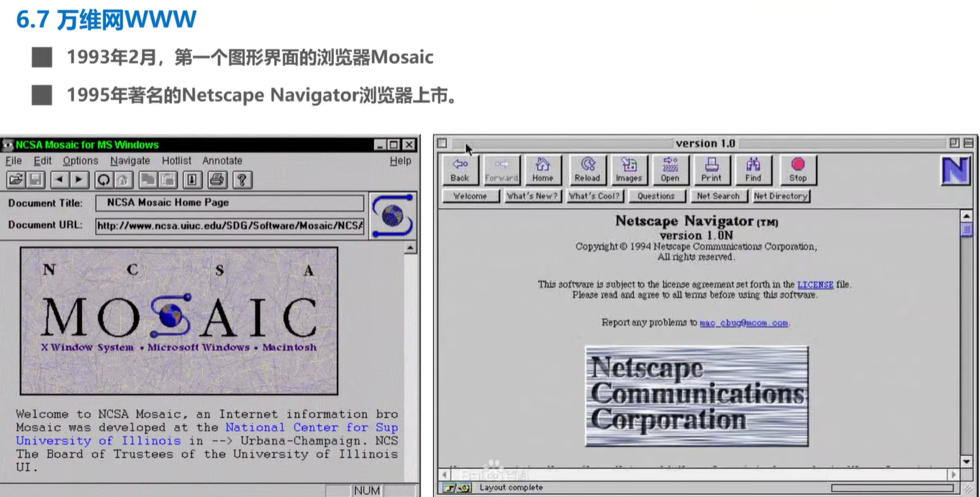Open the Edit menu in Mosaic
The image size is (980, 497).
pyautogui.click(x=42, y=160)
